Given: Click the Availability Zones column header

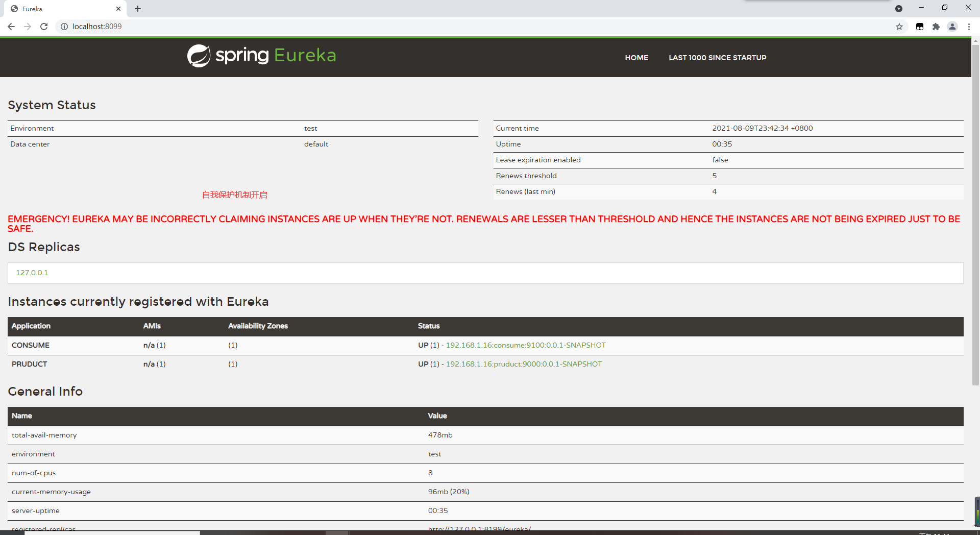Looking at the screenshot, I should (x=258, y=326).
